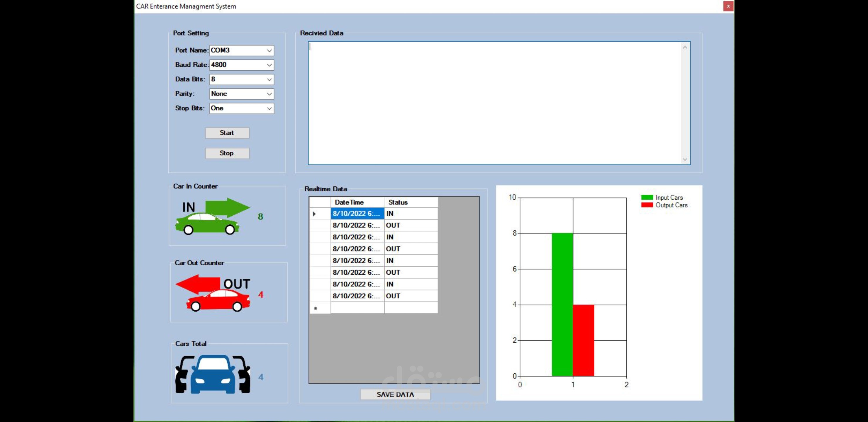Click the empty DateTime cell in new row
The width and height of the screenshot is (868, 422).
(357, 308)
